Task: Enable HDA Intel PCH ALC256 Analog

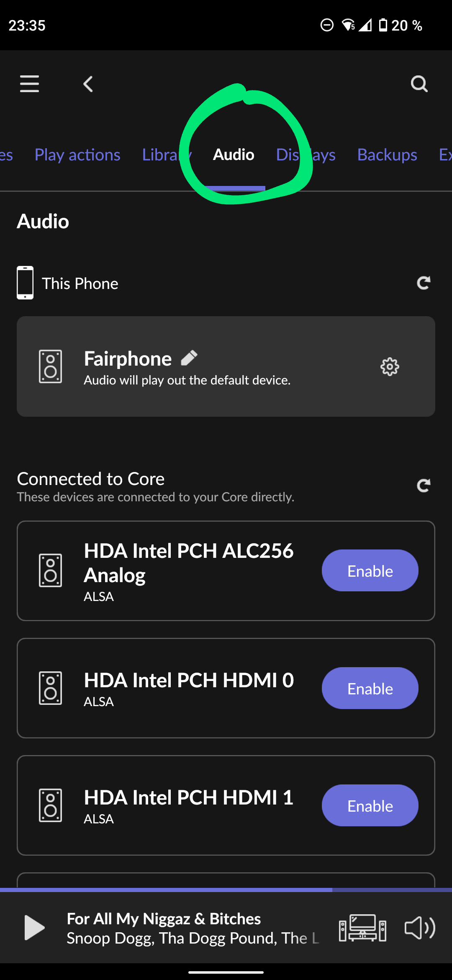Action: (370, 570)
